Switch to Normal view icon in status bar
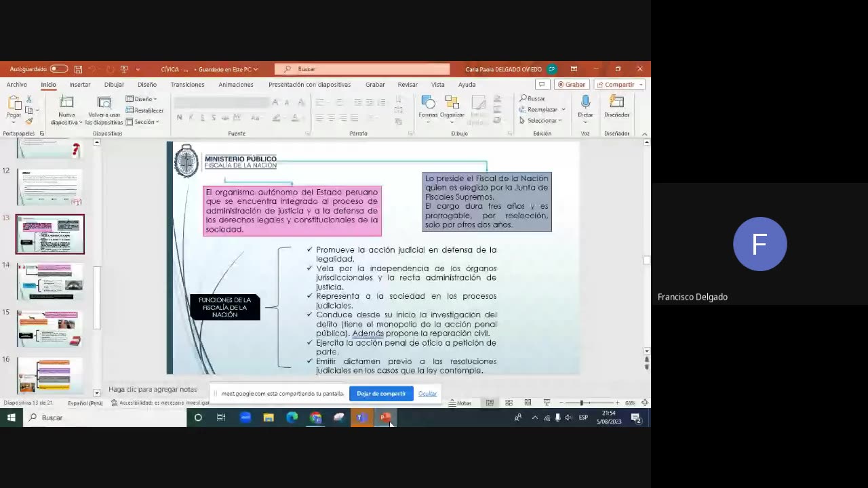The image size is (868, 488). [490, 403]
